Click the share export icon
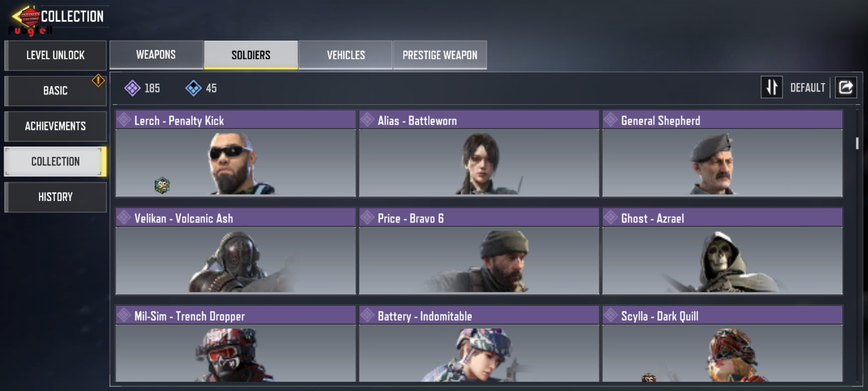 click(x=846, y=87)
